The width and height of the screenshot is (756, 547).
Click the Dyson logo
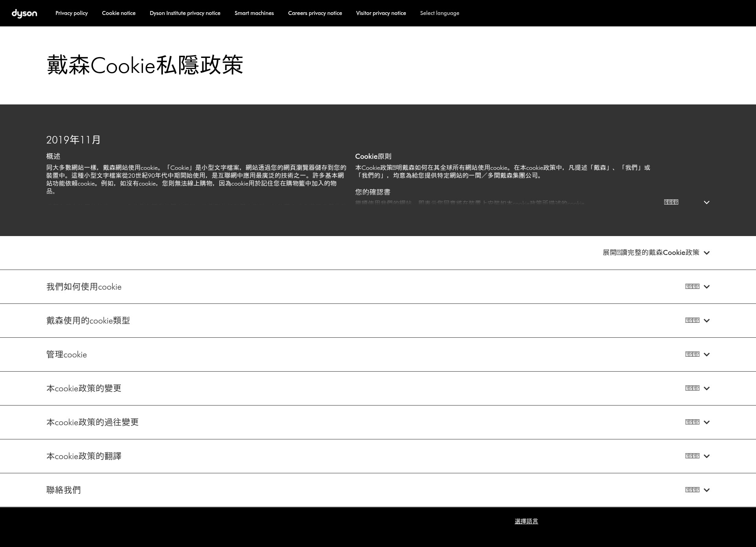(24, 14)
